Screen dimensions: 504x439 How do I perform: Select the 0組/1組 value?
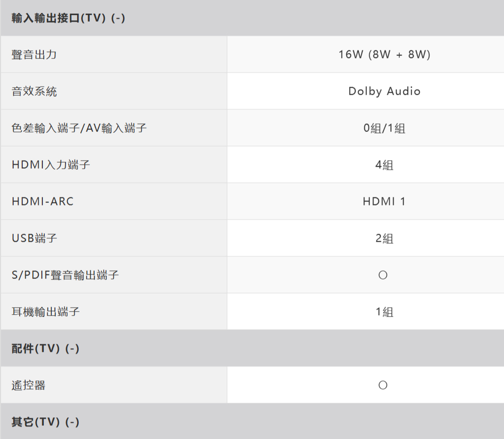tap(384, 128)
